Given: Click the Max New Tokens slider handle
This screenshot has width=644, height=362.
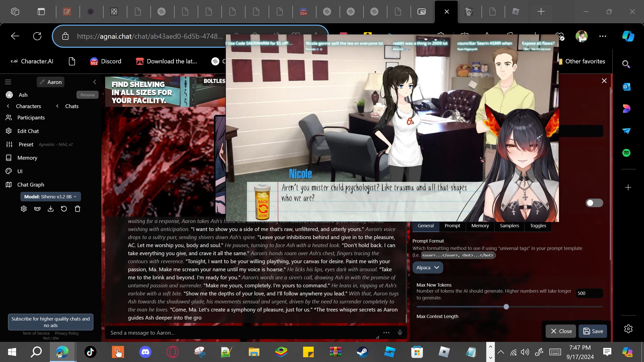Looking at the screenshot, I should (x=506, y=307).
